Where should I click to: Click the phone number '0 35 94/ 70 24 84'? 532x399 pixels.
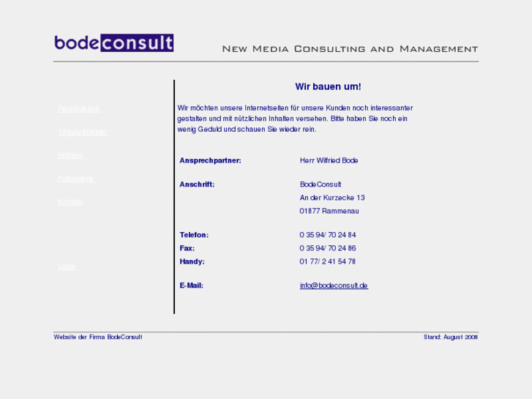pos(328,235)
